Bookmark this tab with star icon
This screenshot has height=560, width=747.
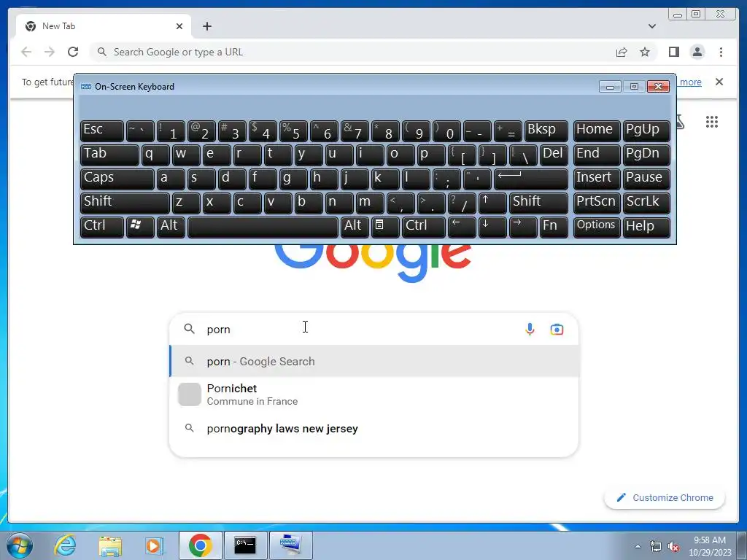[645, 52]
